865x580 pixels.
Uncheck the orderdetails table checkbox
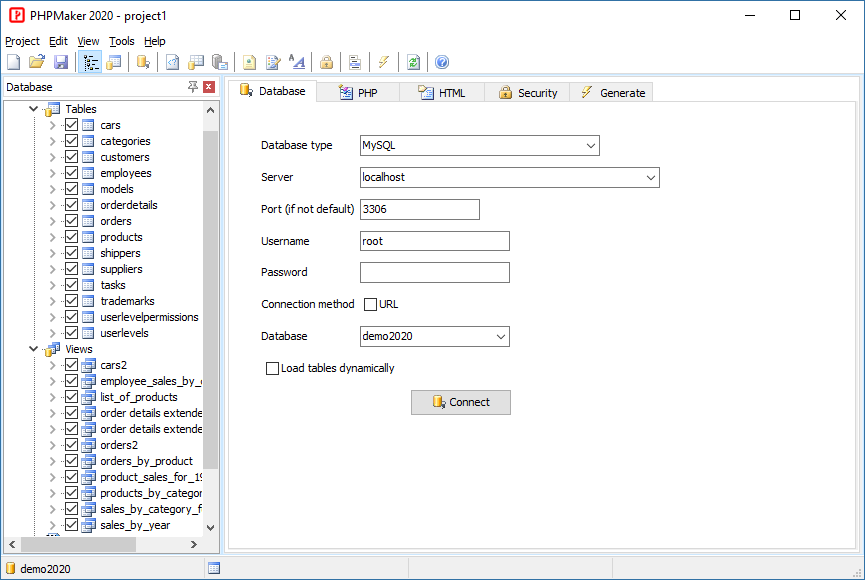click(x=71, y=205)
